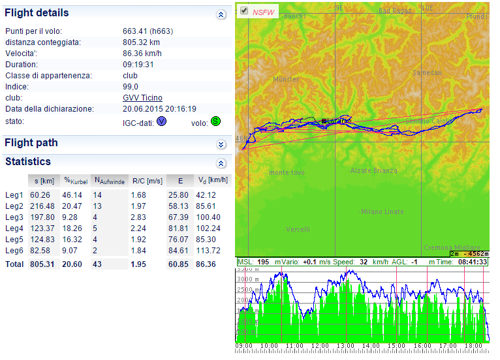Expand the Flight path section
Screen dimensions: 500x360
pos(221,144)
